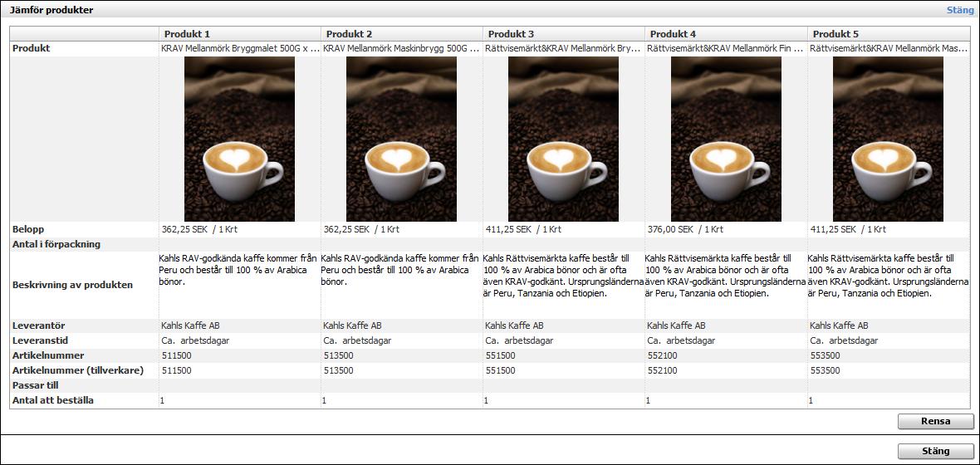Screen dimensions: 980x465
Task: Click the quantity 1 for Produkt 1
Action: click(x=163, y=400)
